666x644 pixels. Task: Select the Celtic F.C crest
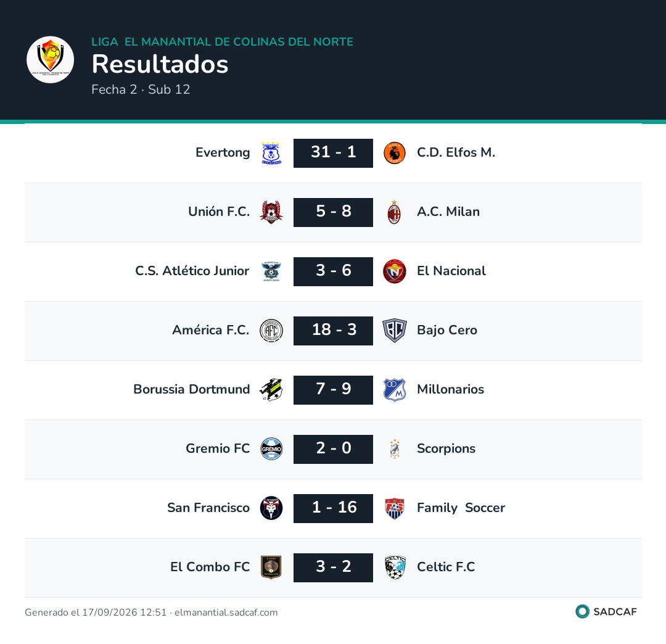[395, 568]
